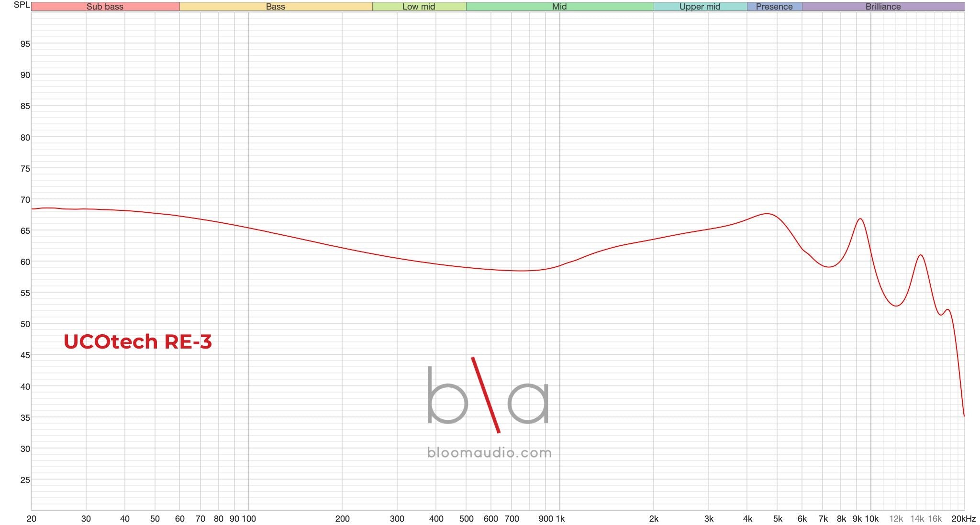Click the 500 frequency axis label

click(466, 519)
